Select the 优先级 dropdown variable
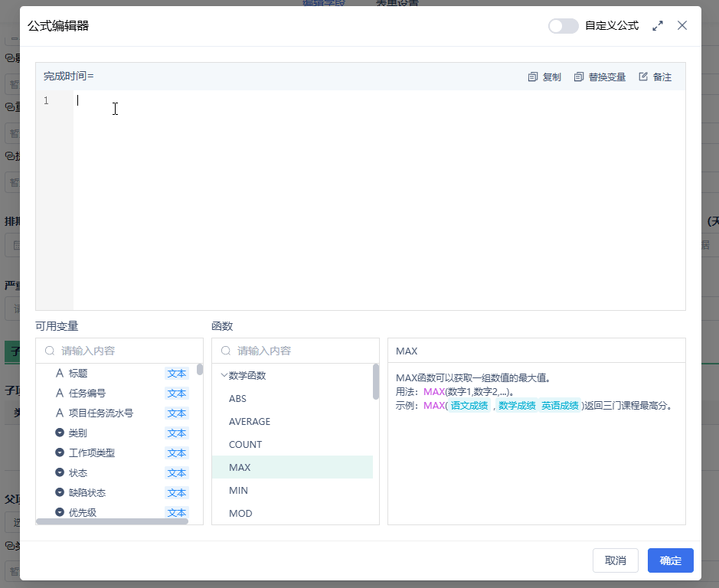This screenshot has width=719, height=588. [83, 513]
